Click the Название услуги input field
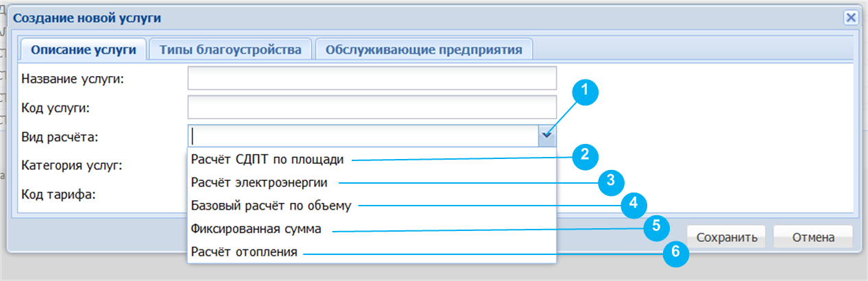 point(372,79)
